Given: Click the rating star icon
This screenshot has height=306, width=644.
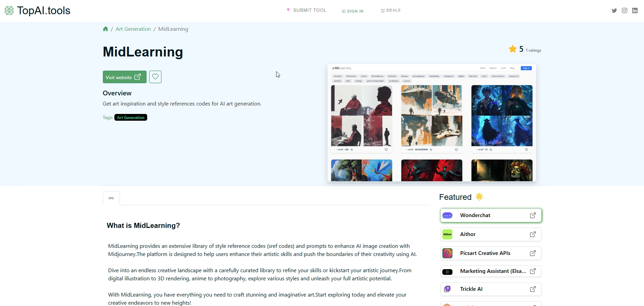Looking at the screenshot, I should 513,49.
